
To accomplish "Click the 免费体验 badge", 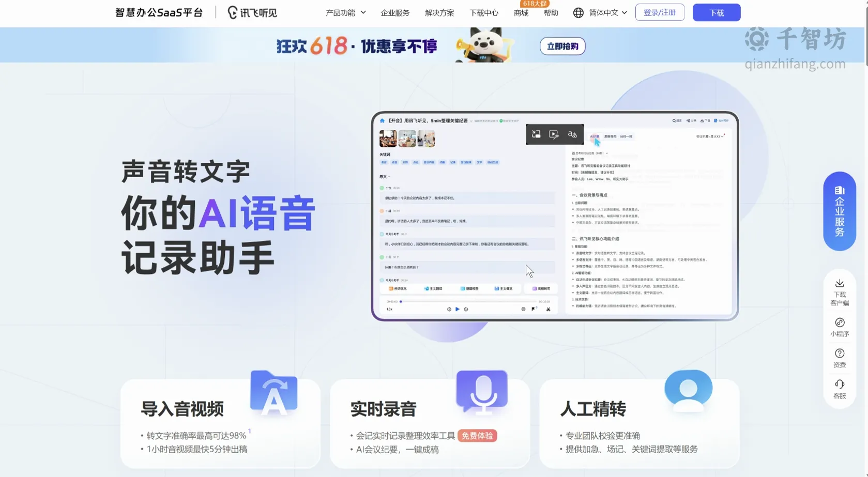I will pos(477,436).
